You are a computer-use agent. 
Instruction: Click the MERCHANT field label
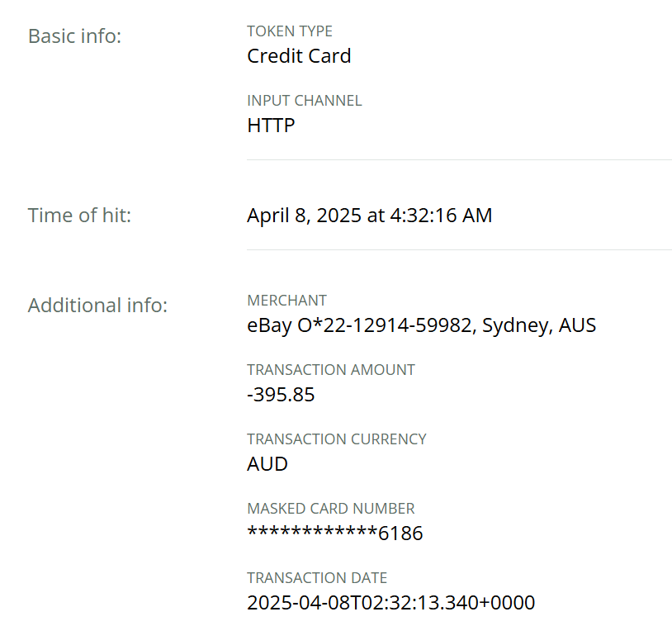pyautogui.click(x=286, y=301)
